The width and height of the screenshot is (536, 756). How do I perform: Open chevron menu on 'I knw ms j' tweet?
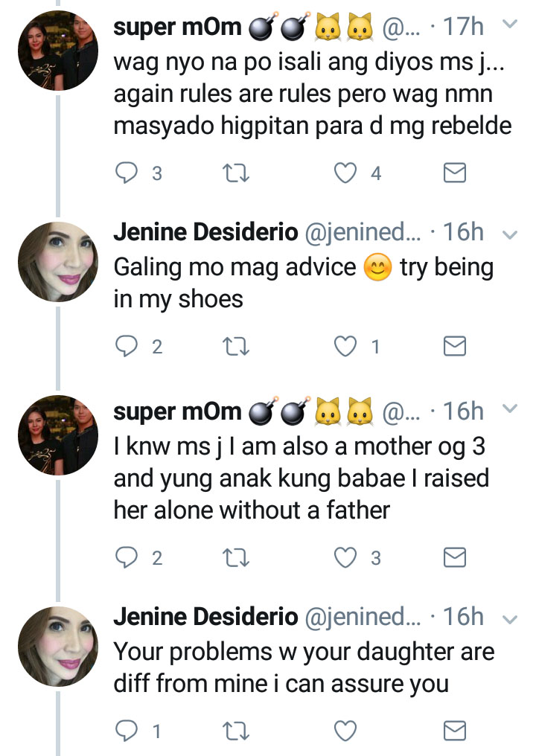(x=511, y=409)
